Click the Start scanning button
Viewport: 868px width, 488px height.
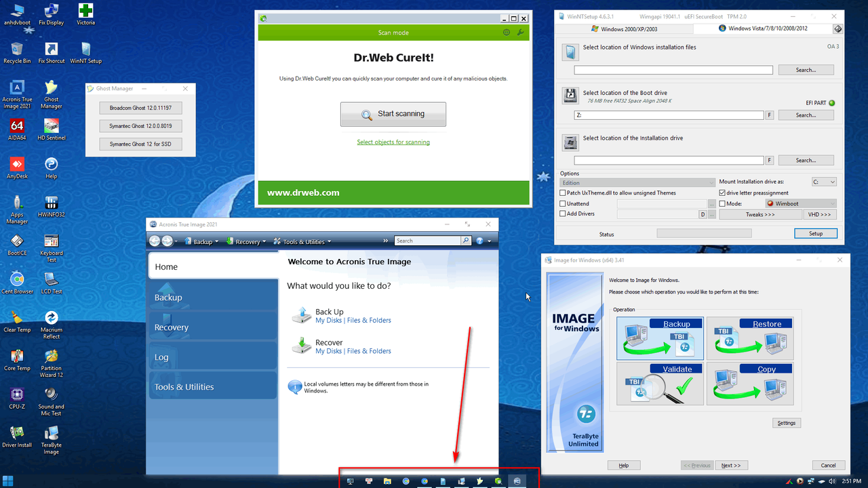point(393,115)
